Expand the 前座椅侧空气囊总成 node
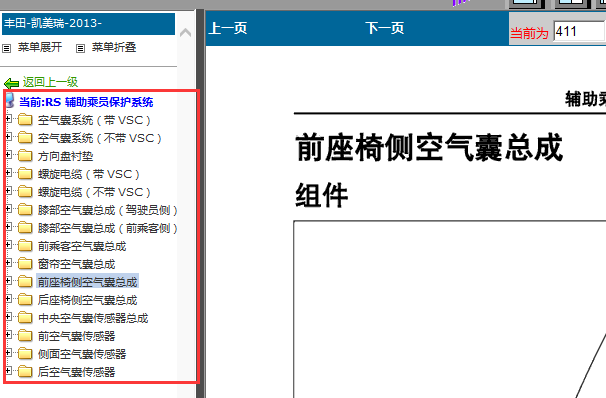This screenshot has width=606, height=398. click(x=8, y=281)
